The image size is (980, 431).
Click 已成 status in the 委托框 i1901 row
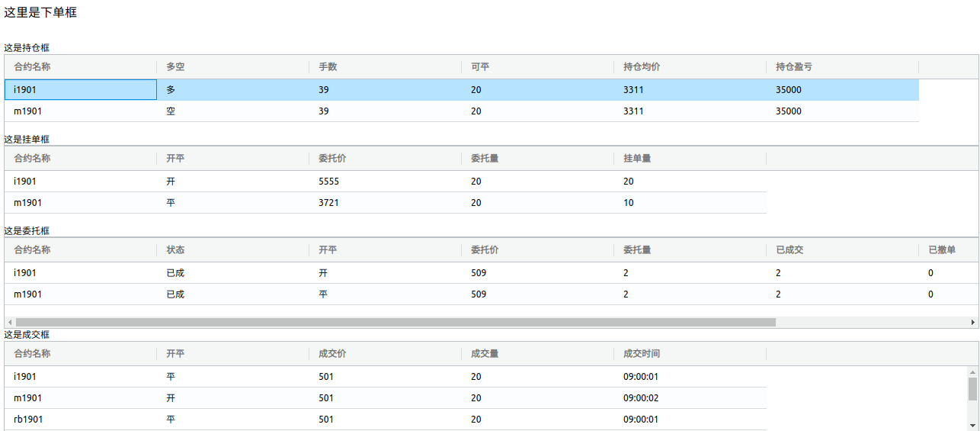pos(233,273)
